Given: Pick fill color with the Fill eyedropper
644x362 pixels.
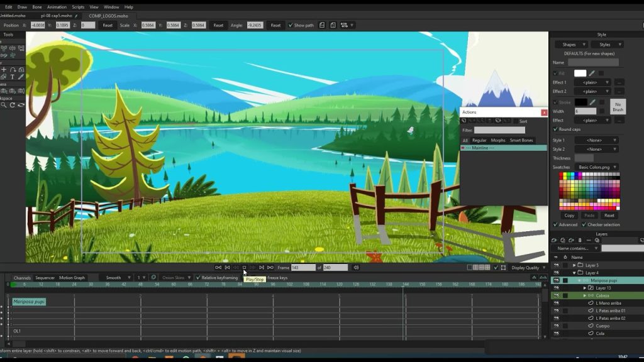Looking at the screenshot, I should click(x=592, y=74).
